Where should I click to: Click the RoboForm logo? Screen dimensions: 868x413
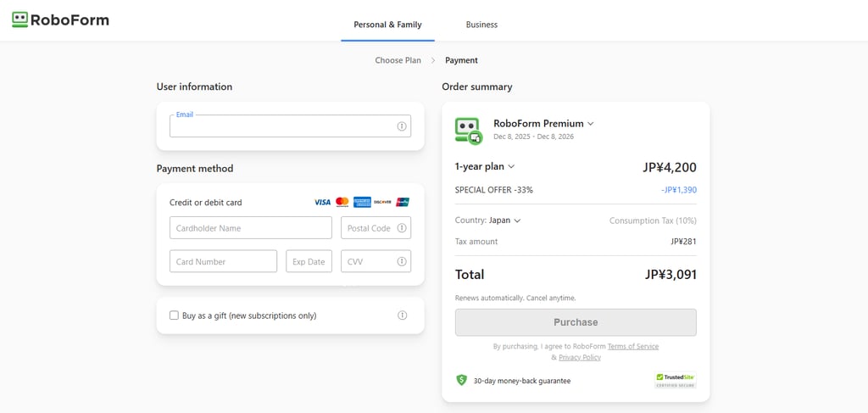[x=60, y=20]
